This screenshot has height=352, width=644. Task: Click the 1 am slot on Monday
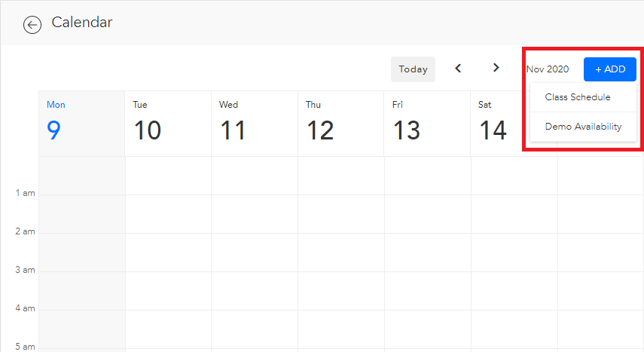[x=82, y=214]
